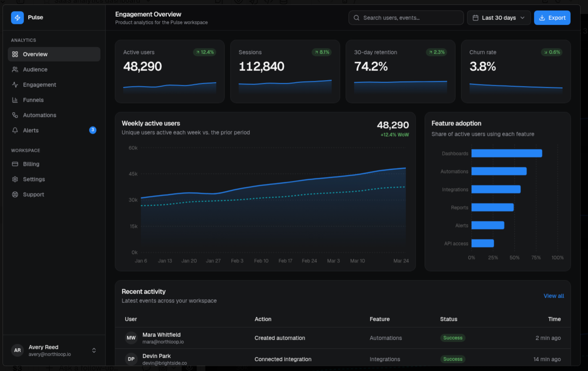
Task: Click the Audience people icon
Action: click(15, 69)
